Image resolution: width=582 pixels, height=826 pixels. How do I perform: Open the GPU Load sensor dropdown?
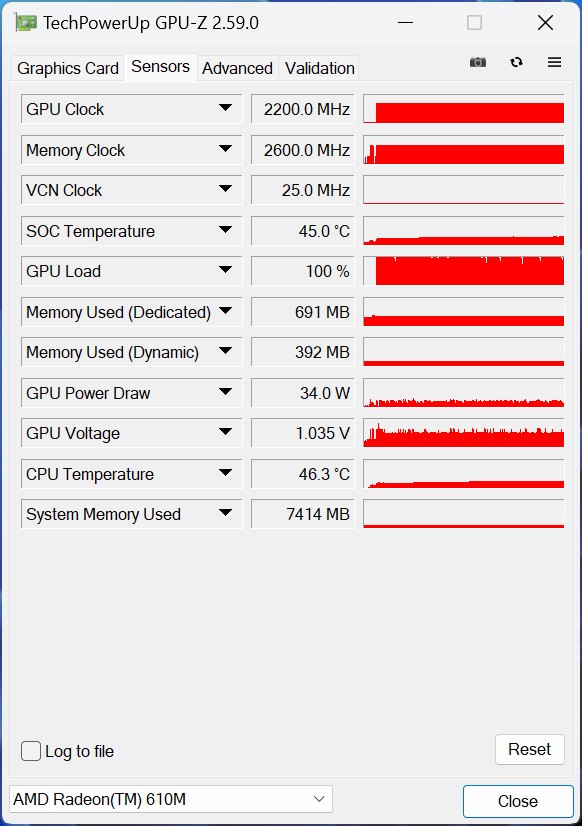click(x=225, y=270)
